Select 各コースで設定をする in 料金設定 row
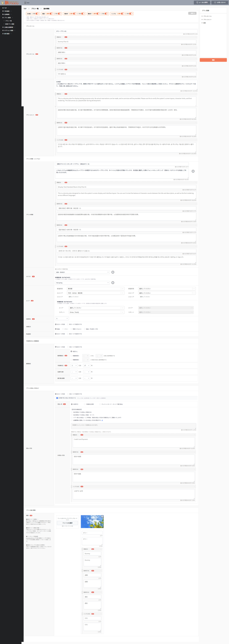This screenshot has width=229, height=644. (x=68, y=334)
